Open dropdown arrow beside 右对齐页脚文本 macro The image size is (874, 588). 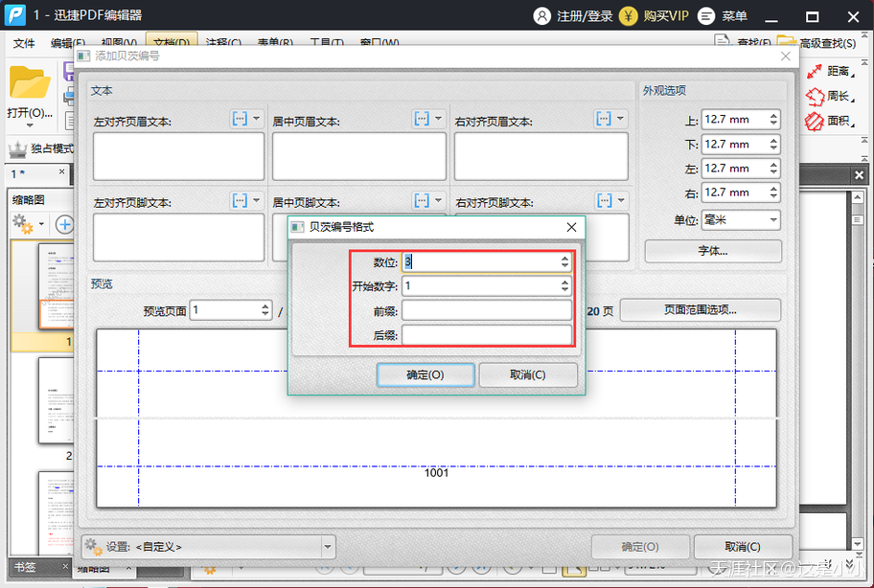[621, 200]
